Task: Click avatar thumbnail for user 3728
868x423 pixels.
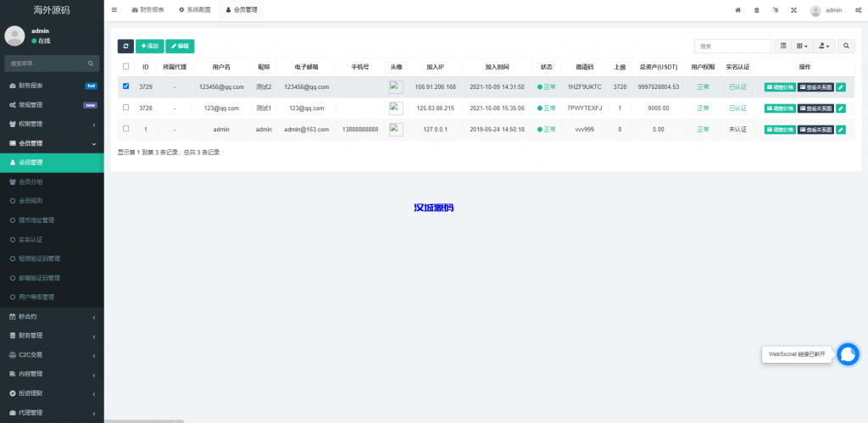Action: tap(396, 108)
